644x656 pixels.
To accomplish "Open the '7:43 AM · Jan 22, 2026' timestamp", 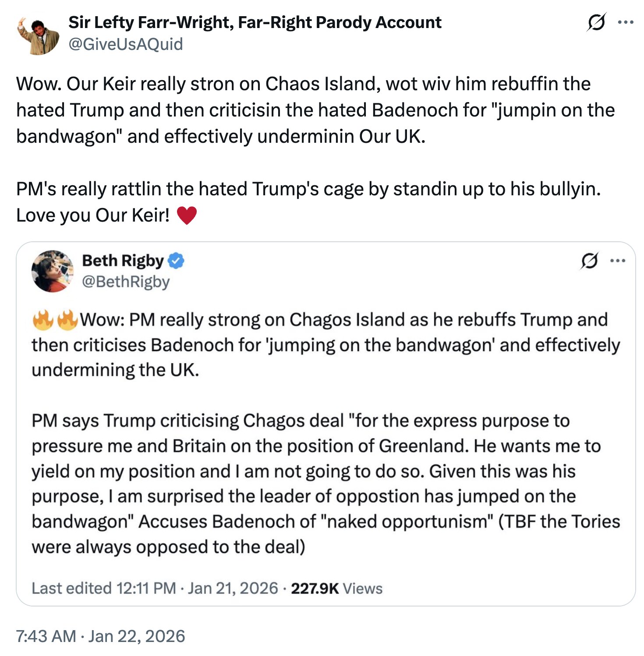I will [x=101, y=636].
